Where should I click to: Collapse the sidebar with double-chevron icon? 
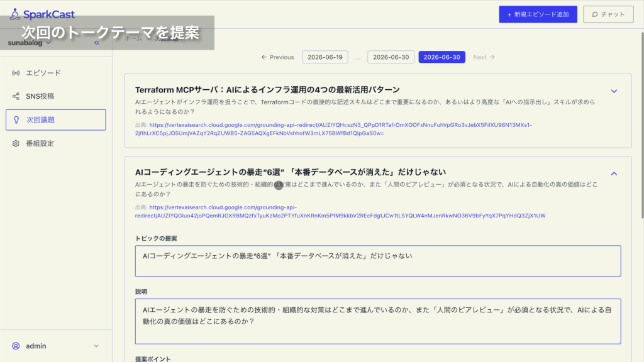coord(97,43)
